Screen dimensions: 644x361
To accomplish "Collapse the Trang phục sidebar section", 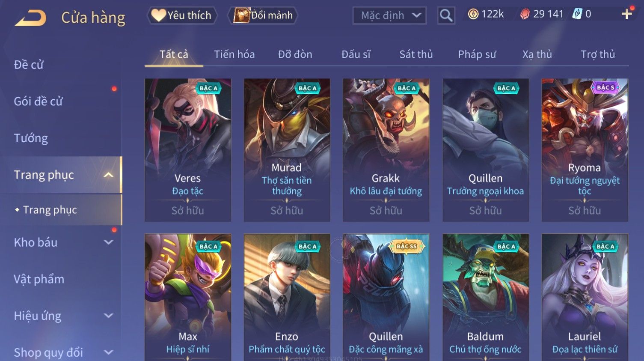I will [x=109, y=175].
